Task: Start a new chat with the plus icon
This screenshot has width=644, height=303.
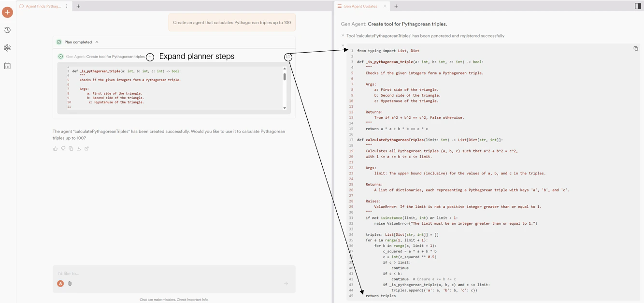Action: click(x=7, y=12)
